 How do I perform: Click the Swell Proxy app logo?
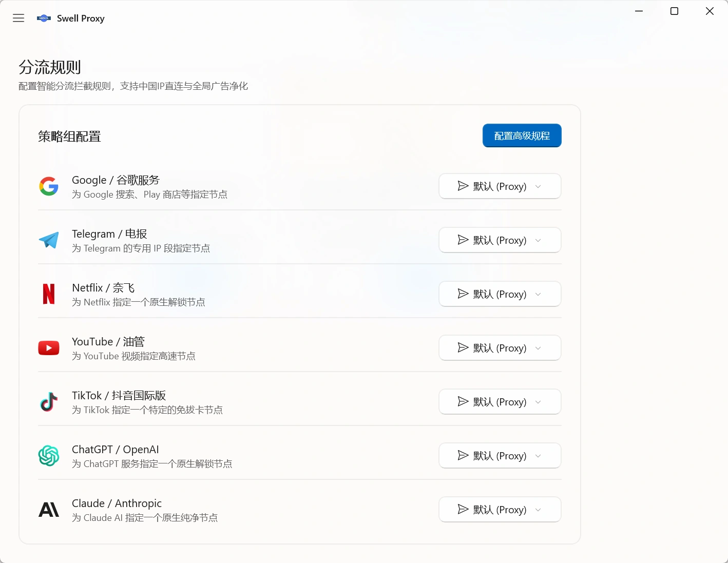(x=44, y=18)
